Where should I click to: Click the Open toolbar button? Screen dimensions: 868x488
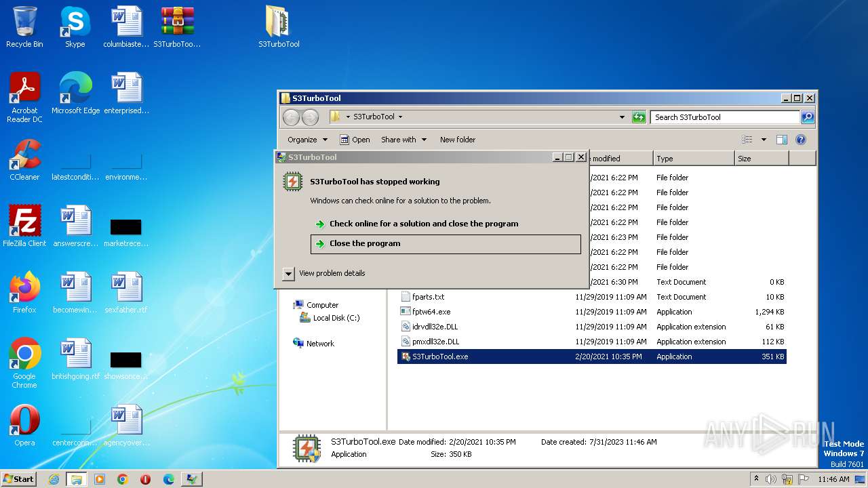coord(355,140)
